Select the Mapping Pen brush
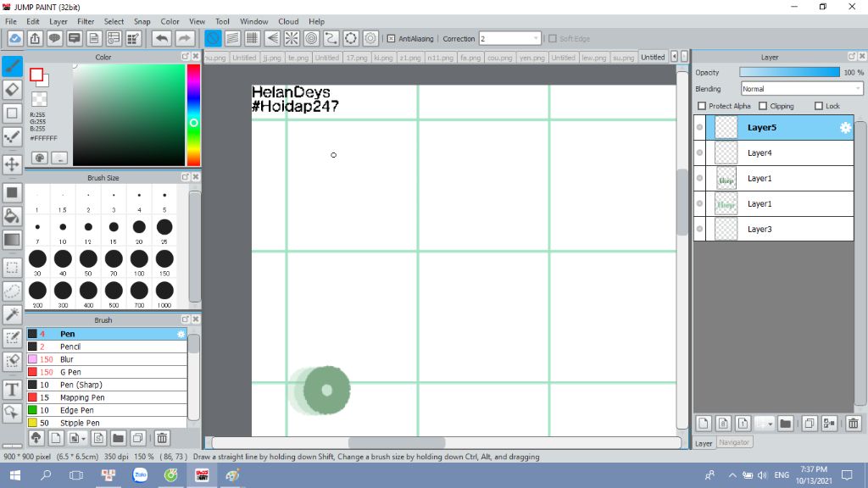The width and height of the screenshot is (868, 488). pyautogui.click(x=107, y=397)
